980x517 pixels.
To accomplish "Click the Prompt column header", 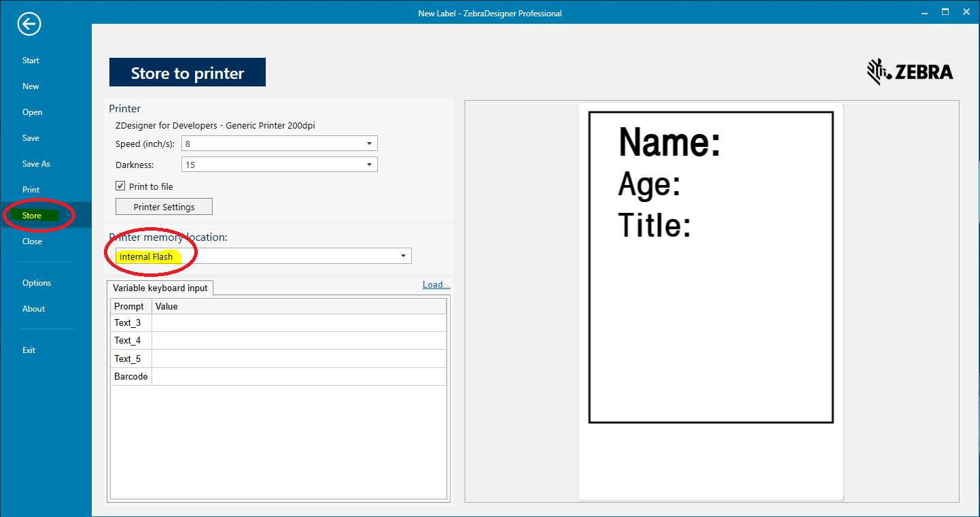I will pyautogui.click(x=131, y=306).
